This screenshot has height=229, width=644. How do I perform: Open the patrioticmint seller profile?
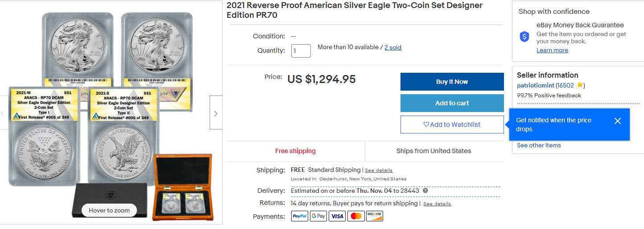(x=535, y=85)
